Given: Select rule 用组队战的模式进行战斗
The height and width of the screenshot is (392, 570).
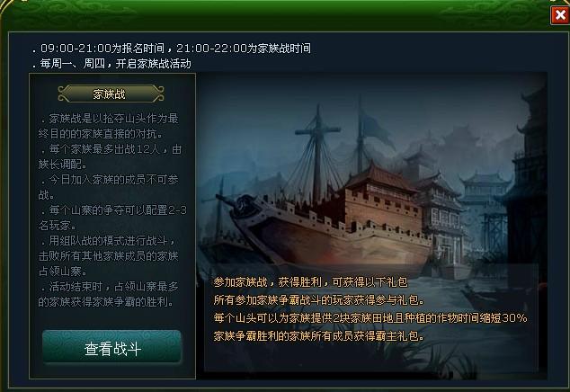Looking at the screenshot, I should (x=108, y=255).
